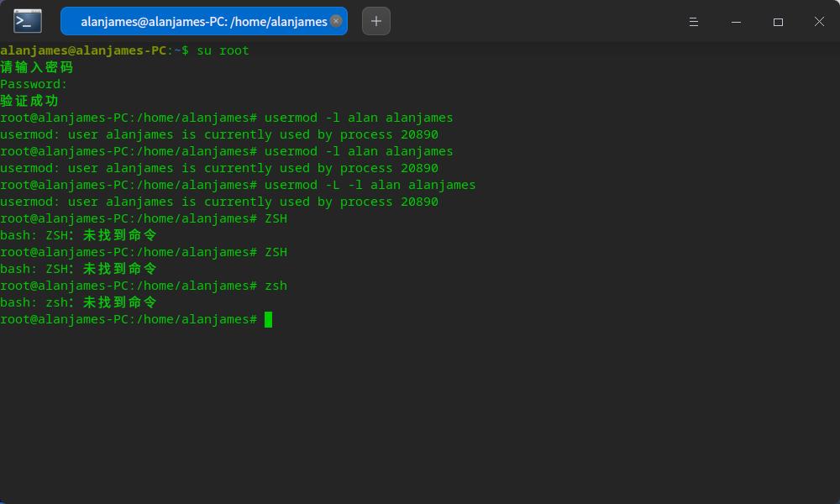This screenshot has height=504, width=840.
Task: Click the last root prompt before the cursor
Action: (x=129, y=319)
